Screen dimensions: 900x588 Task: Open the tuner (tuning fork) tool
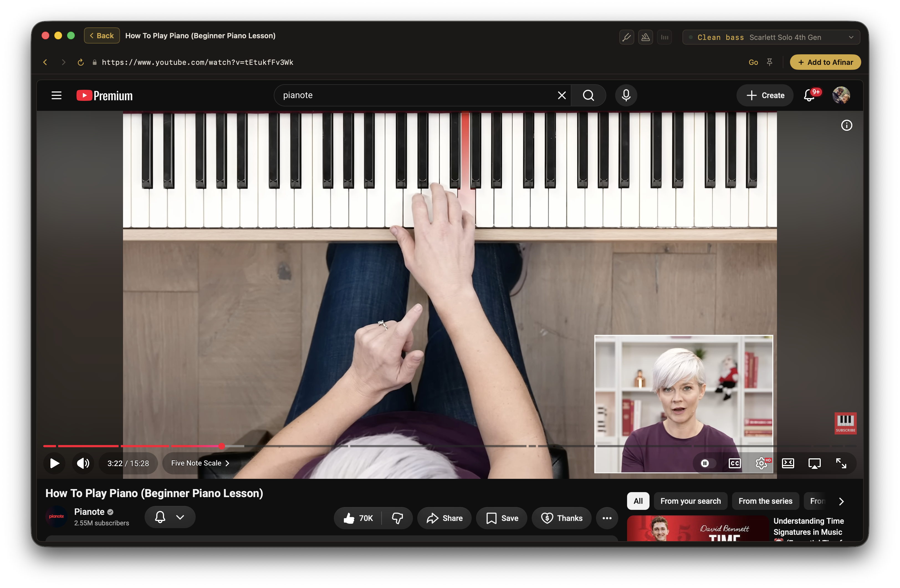coord(627,37)
